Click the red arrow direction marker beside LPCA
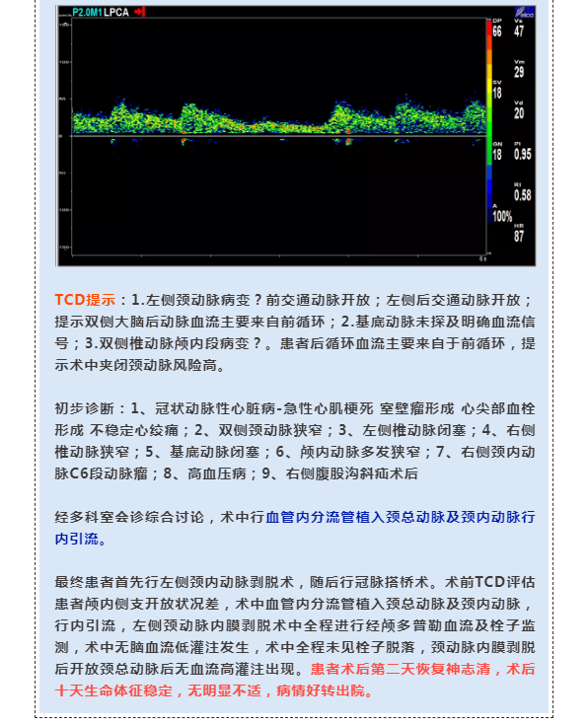The width and height of the screenshot is (588, 726). (140, 12)
